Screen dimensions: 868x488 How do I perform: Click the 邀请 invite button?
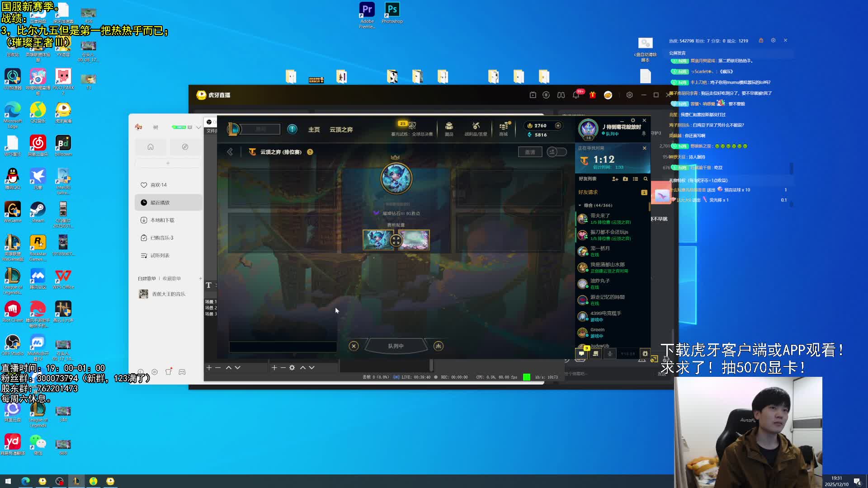530,152
